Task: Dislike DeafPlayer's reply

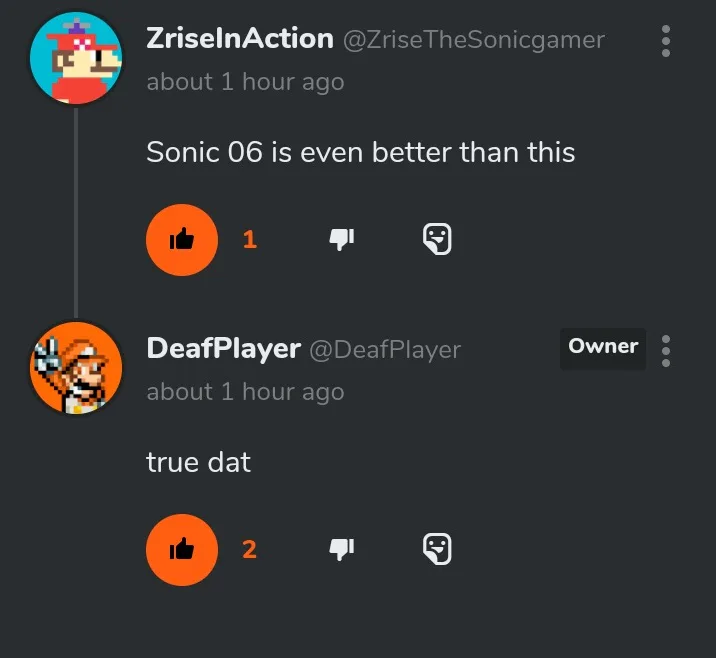Action: coord(342,549)
